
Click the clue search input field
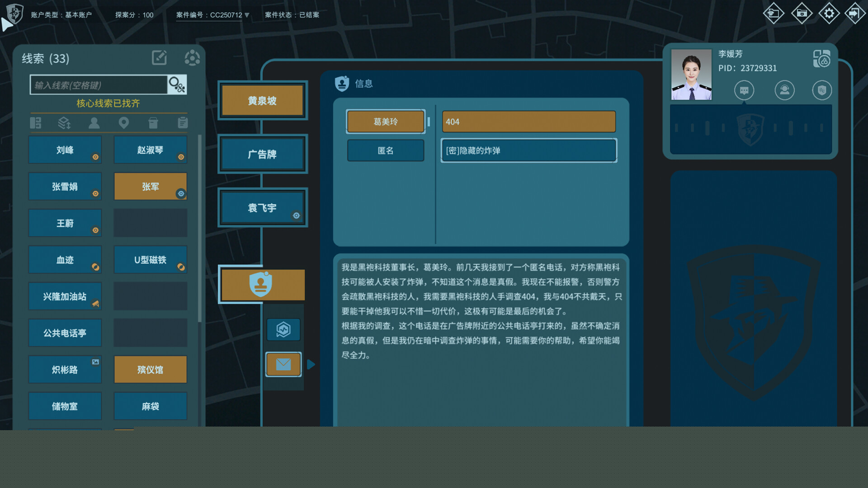99,84
